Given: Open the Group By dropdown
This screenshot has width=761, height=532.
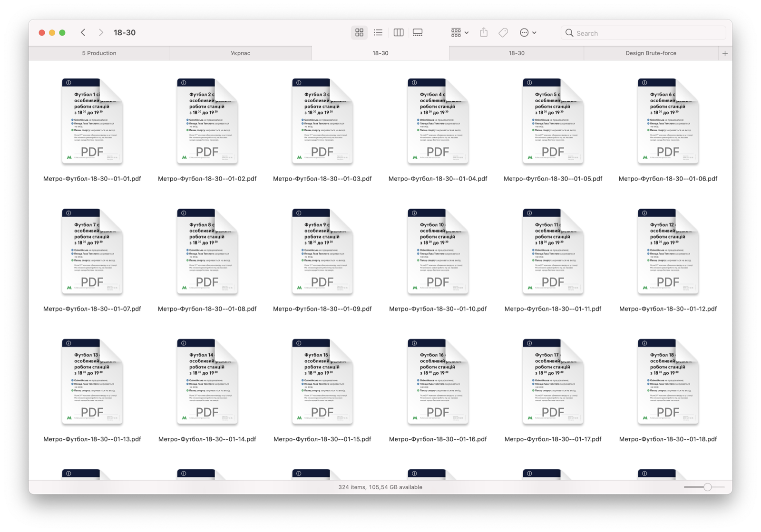Looking at the screenshot, I should point(459,32).
